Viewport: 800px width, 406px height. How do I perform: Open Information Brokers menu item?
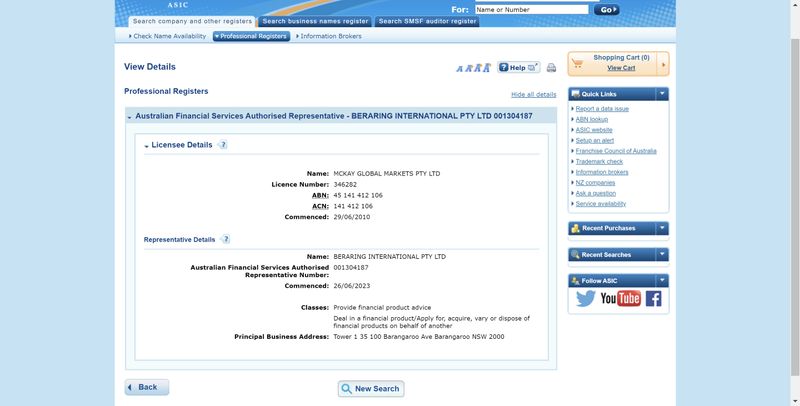(329, 36)
